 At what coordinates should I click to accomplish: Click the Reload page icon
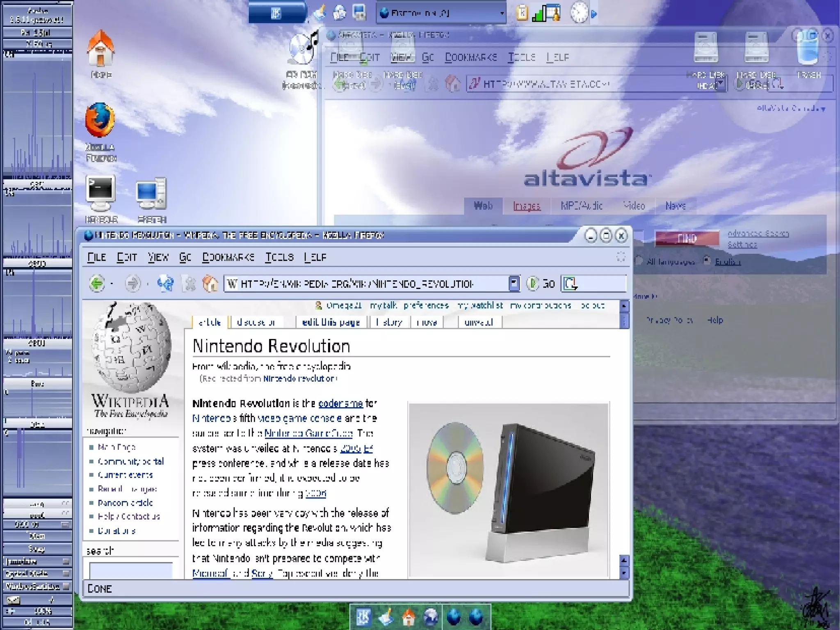click(165, 284)
